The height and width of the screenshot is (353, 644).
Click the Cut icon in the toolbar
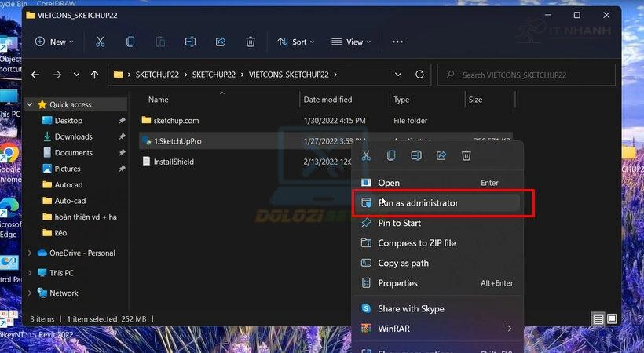pyautogui.click(x=100, y=42)
